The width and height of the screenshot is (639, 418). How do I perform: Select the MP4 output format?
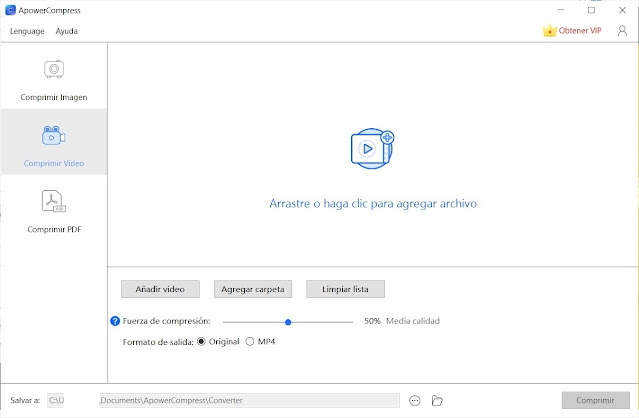pos(249,341)
